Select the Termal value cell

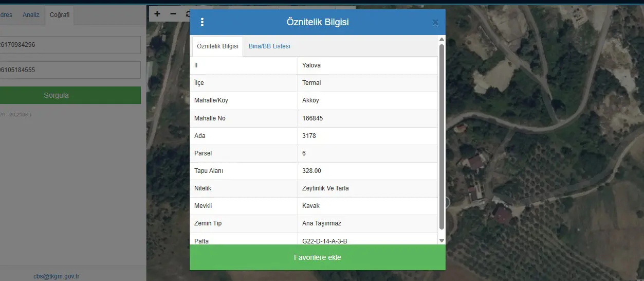367,83
